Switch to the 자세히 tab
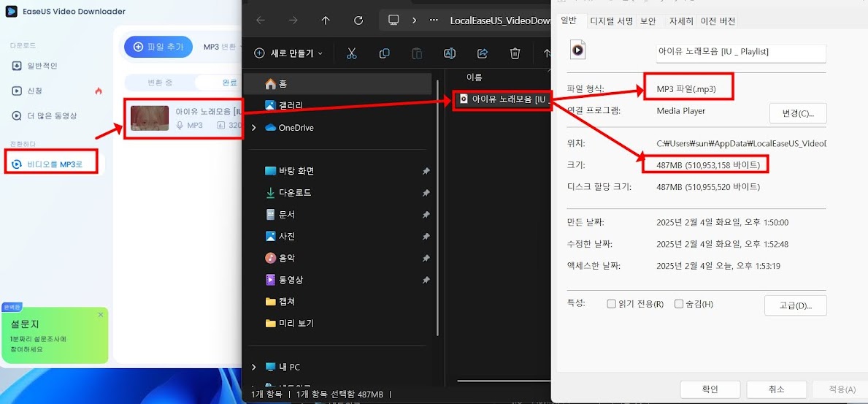Screen dimensions: 868x404 point(680,21)
